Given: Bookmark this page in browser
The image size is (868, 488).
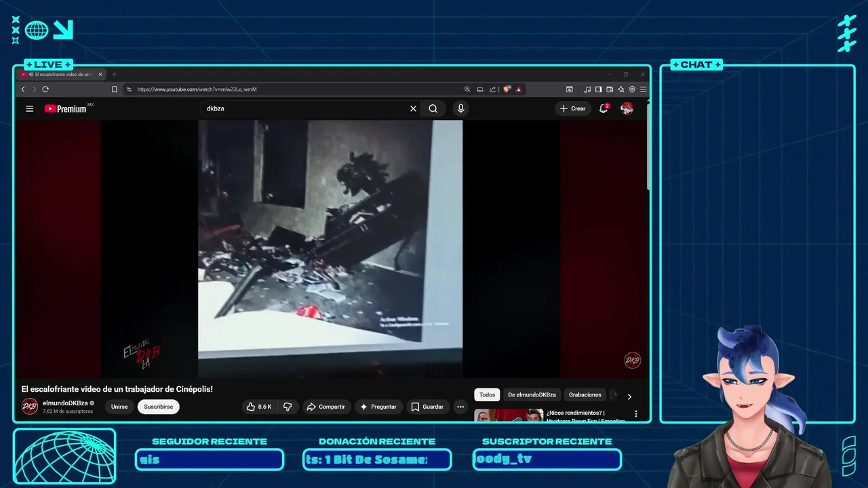Looking at the screenshot, I should (x=114, y=89).
